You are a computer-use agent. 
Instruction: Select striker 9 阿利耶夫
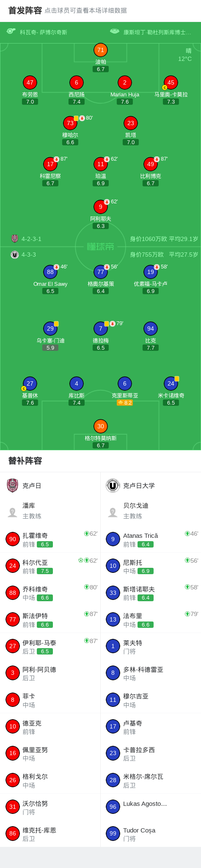[x=101, y=207]
